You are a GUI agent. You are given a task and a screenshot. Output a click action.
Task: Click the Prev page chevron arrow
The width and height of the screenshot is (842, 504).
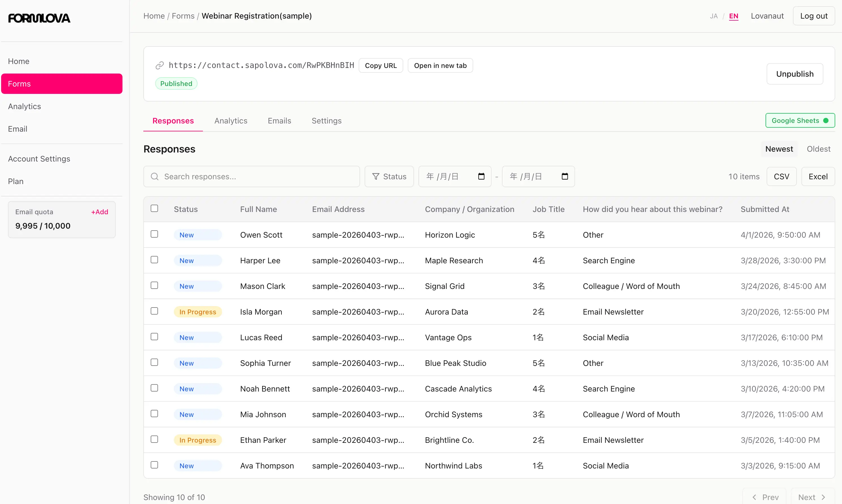coord(754,497)
